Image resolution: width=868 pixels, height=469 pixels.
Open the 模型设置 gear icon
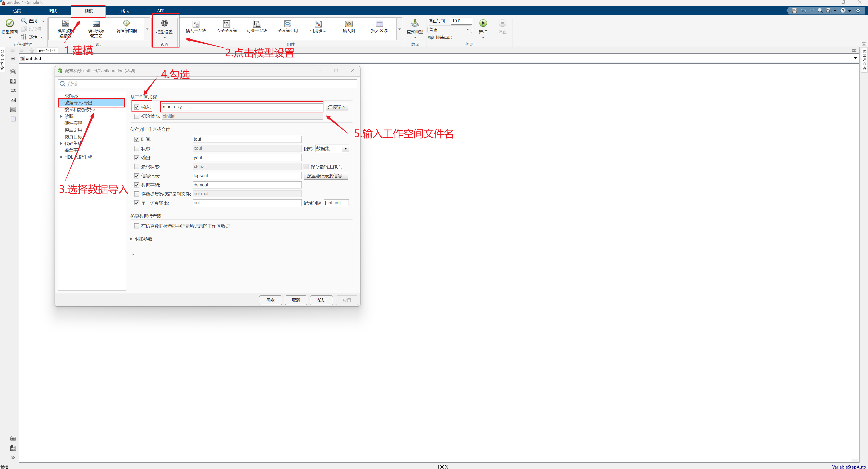(165, 24)
